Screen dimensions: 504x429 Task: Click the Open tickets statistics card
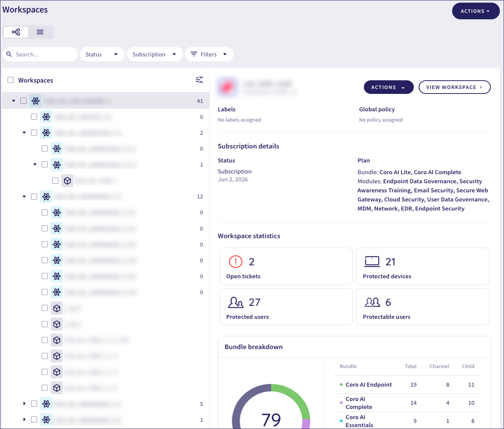[x=286, y=266]
